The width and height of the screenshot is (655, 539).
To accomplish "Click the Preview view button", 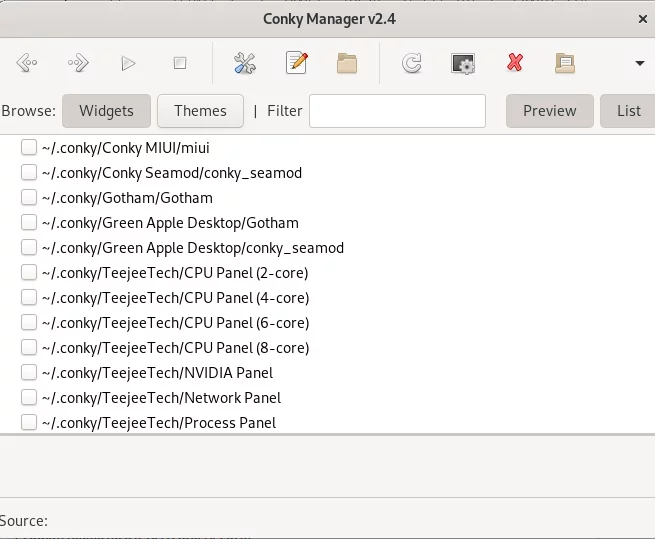I will click(x=550, y=111).
